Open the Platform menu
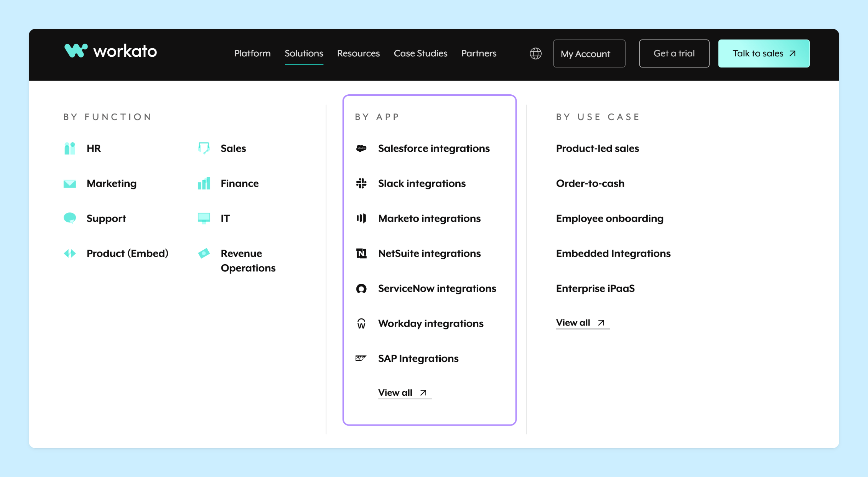The width and height of the screenshot is (868, 477). 252,54
